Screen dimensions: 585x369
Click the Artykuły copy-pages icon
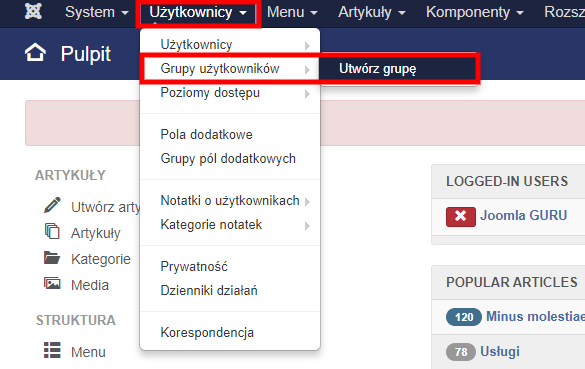pyautogui.click(x=52, y=231)
